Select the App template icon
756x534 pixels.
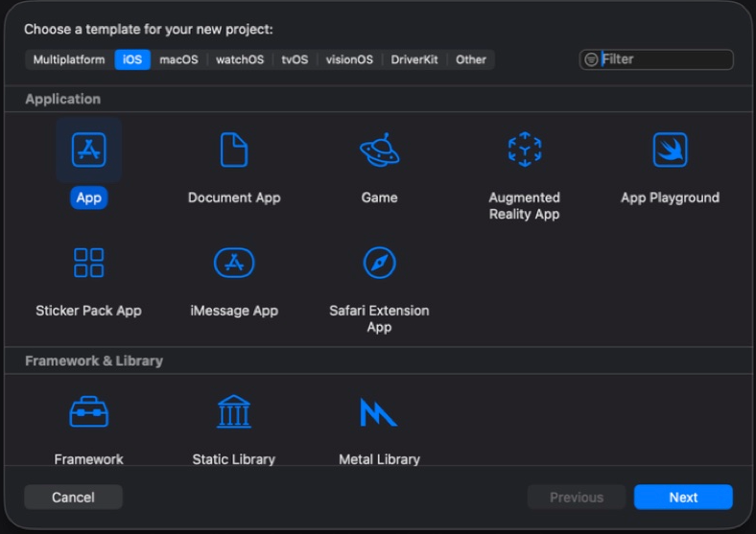tap(88, 150)
